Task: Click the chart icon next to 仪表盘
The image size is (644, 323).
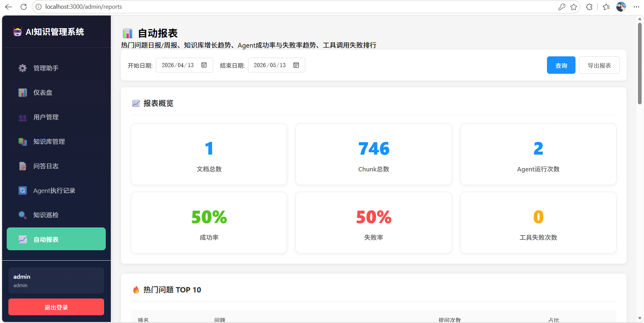Action: coord(22,93)
